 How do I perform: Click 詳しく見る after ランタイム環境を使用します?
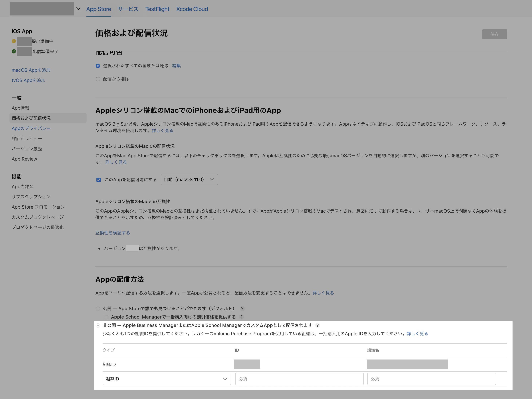[163, 131]
